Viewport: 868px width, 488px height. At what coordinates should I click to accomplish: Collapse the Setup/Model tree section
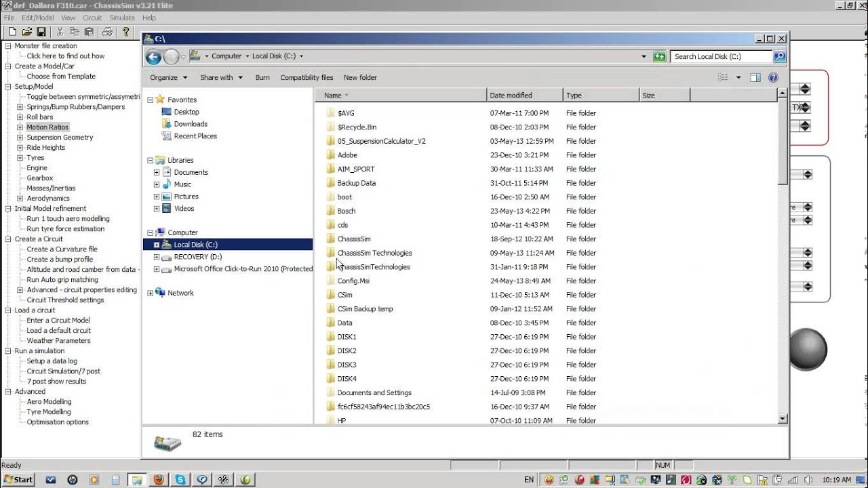coord(8,87)
